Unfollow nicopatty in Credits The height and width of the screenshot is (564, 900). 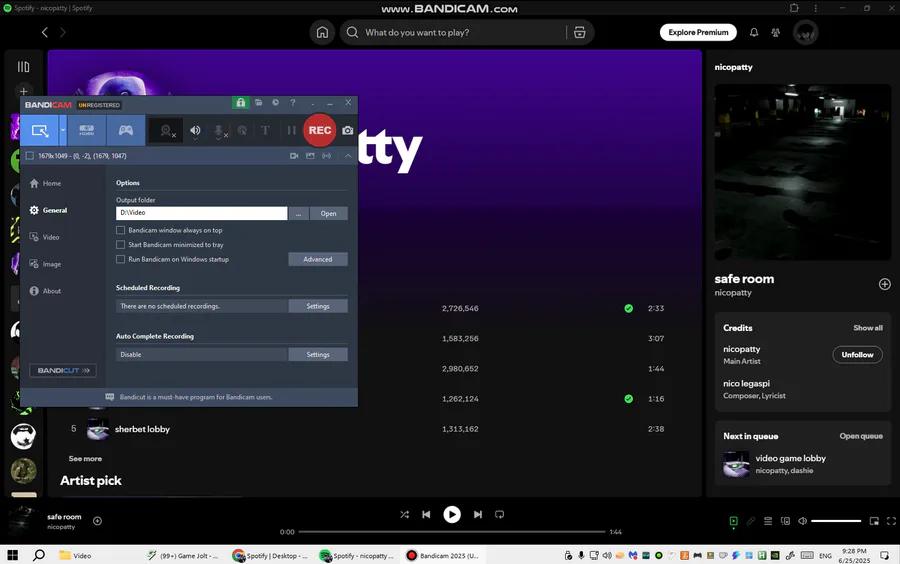pyautogui.click(x=858, y=355)
